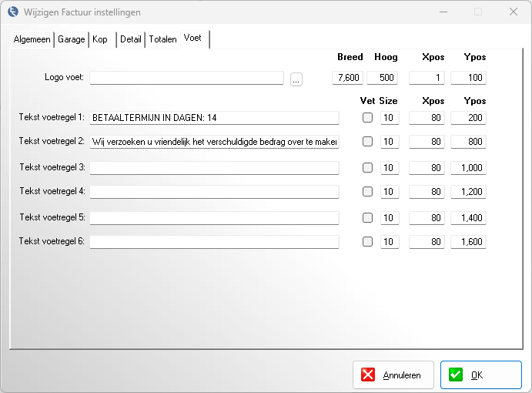Go to the Kop tab
The width and height of the screenshot is (532, 393).
(100, 39)
